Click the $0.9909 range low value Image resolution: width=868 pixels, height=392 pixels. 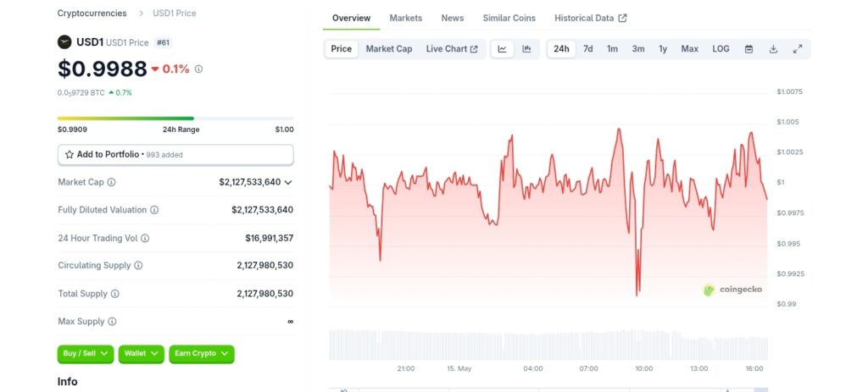(72, 130)
